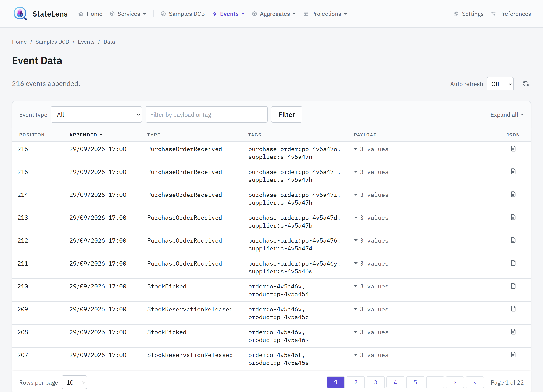543x392 pixels.
Task: Open the Auto refresh select
Action: 500,84
